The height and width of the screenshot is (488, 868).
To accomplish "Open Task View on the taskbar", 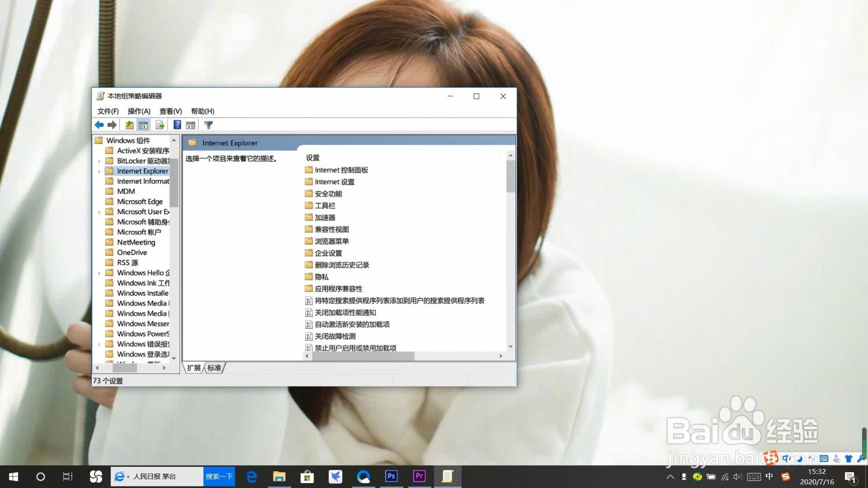I will tap(68, 477).
